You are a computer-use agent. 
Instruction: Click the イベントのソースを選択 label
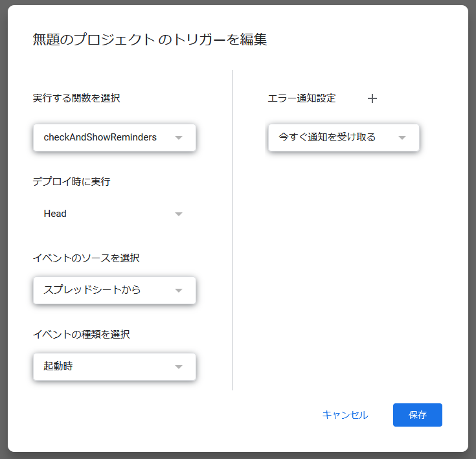click(x=86, y=258)
